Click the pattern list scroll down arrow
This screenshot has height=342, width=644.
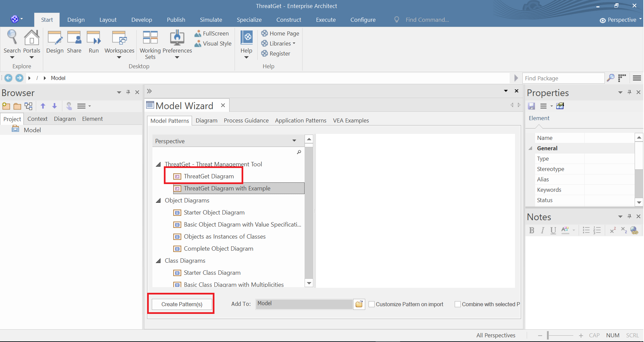click(x=309, y=283)
